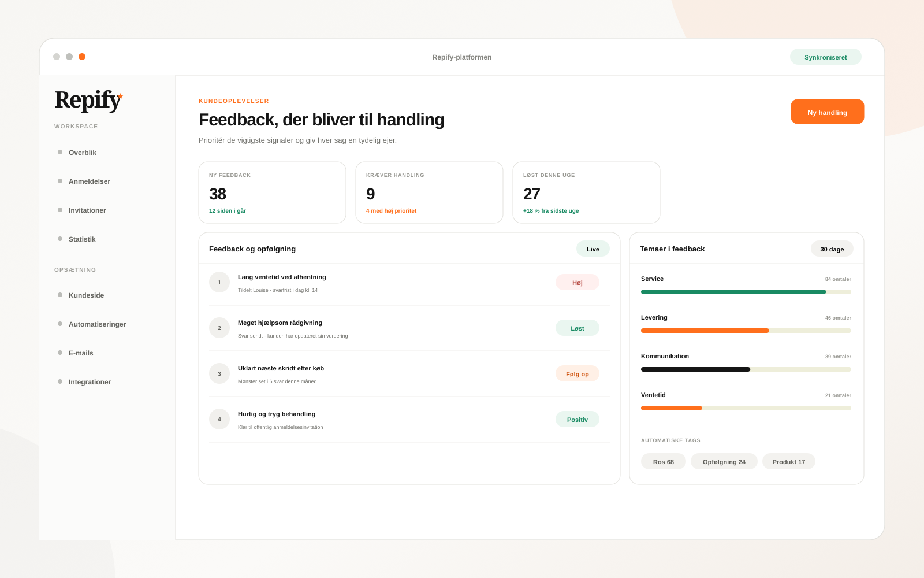Select the Opfølgning 24 tag
The image size is (924, 578).
click(x=724, y=461)
